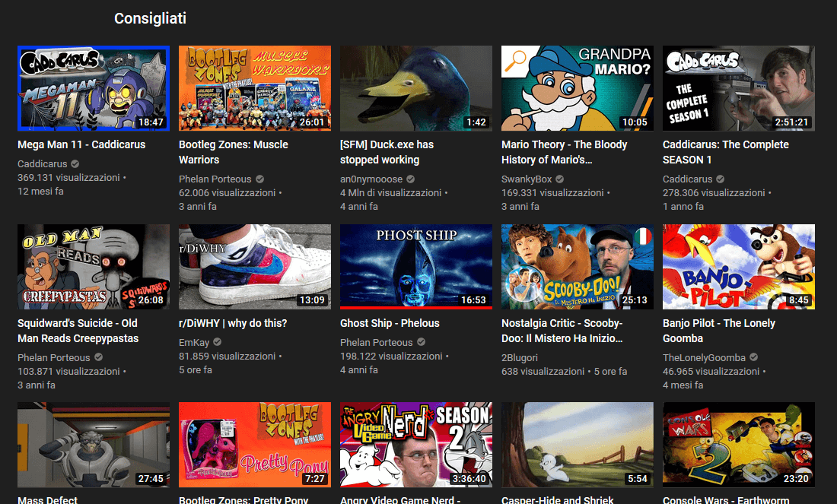The height and width of the screenshot is (504, 837).
Task: Click verified badge next to SwankyBox
Action: (559, 179)
